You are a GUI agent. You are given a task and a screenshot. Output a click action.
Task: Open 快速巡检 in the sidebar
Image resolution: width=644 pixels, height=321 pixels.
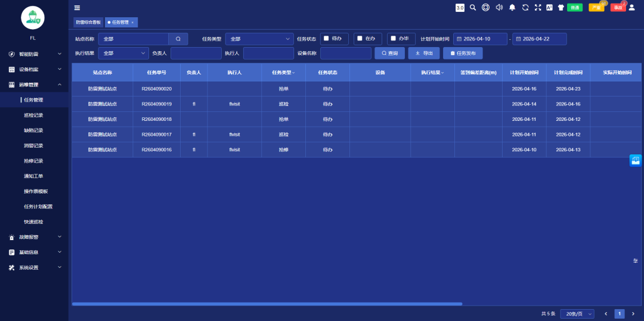[33, 222]
